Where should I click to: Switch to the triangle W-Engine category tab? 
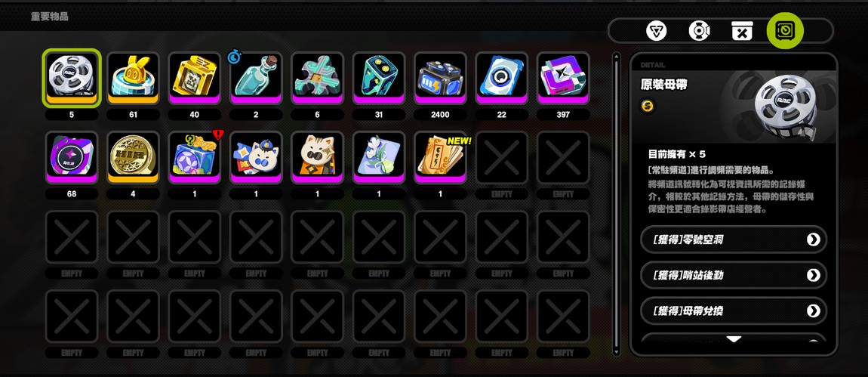657,30
